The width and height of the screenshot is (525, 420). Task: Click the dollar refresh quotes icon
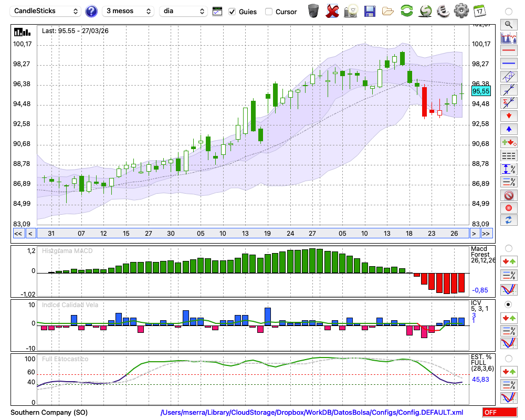[x=425, y=11]
